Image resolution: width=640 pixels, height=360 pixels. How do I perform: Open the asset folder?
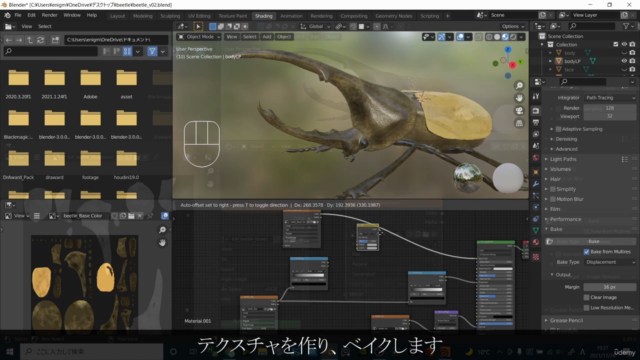click(127, 84)
